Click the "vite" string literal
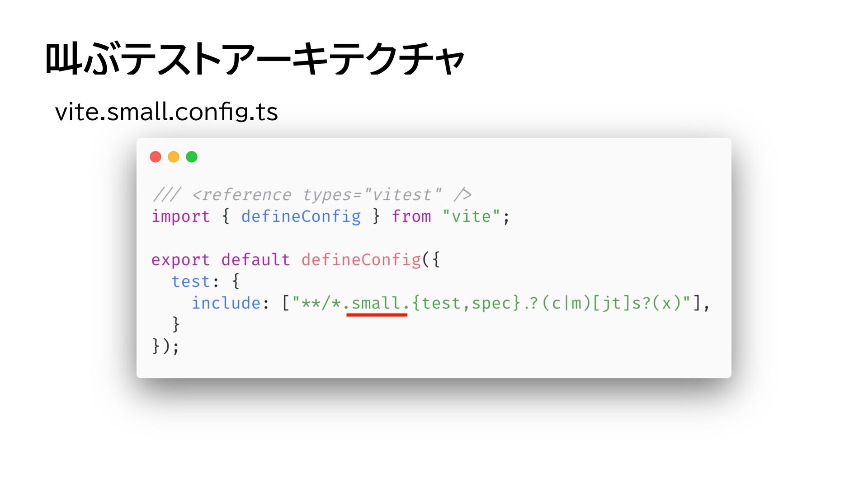 (x=471, y=216)
